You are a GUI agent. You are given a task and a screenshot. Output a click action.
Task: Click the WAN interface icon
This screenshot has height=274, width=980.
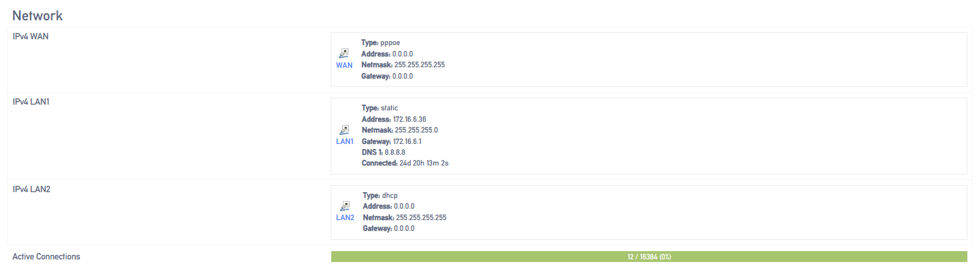(x=344, y=54)
